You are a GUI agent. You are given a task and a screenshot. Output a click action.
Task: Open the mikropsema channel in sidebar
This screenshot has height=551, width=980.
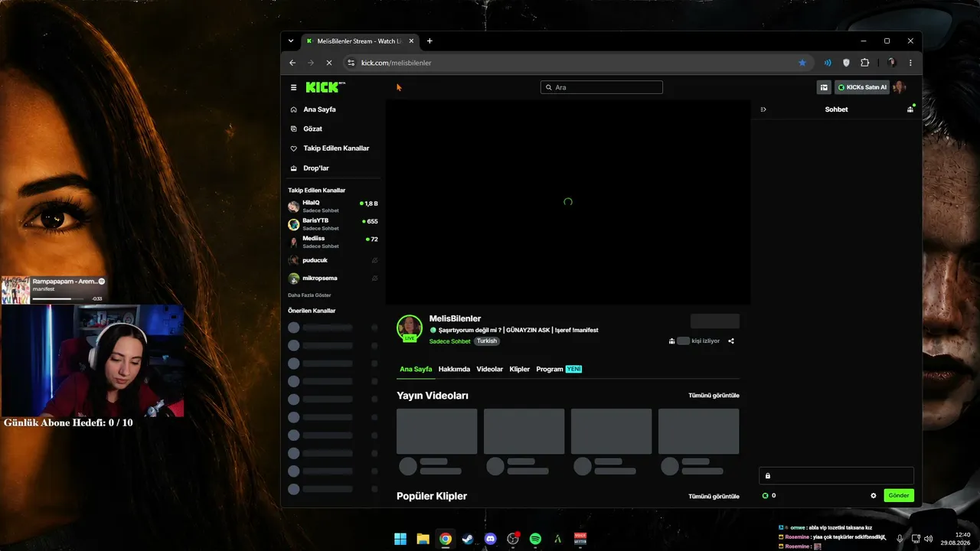[333, 279]
